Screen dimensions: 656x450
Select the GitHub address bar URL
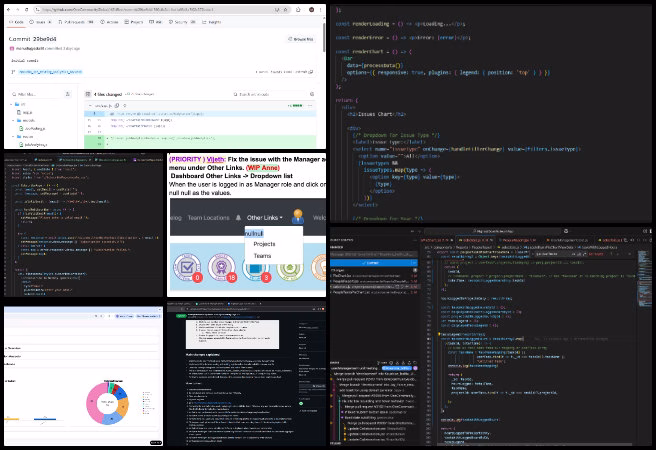click(128, 9)
